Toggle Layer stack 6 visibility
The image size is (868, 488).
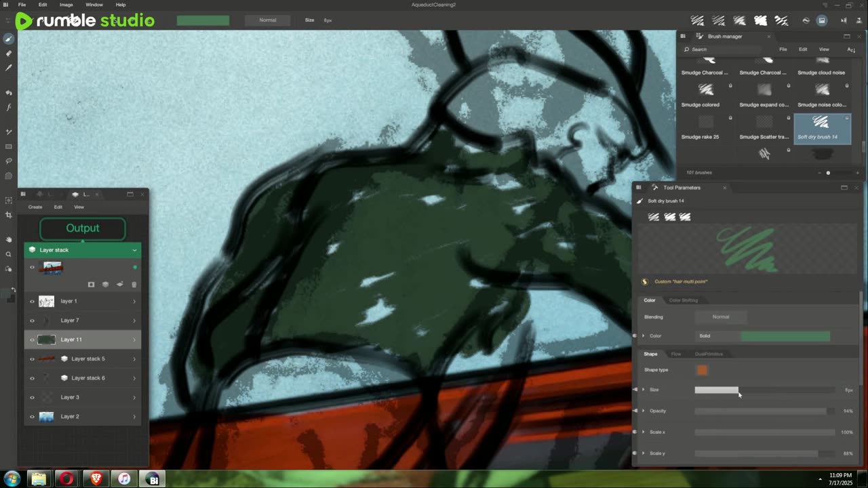(32, 378)
